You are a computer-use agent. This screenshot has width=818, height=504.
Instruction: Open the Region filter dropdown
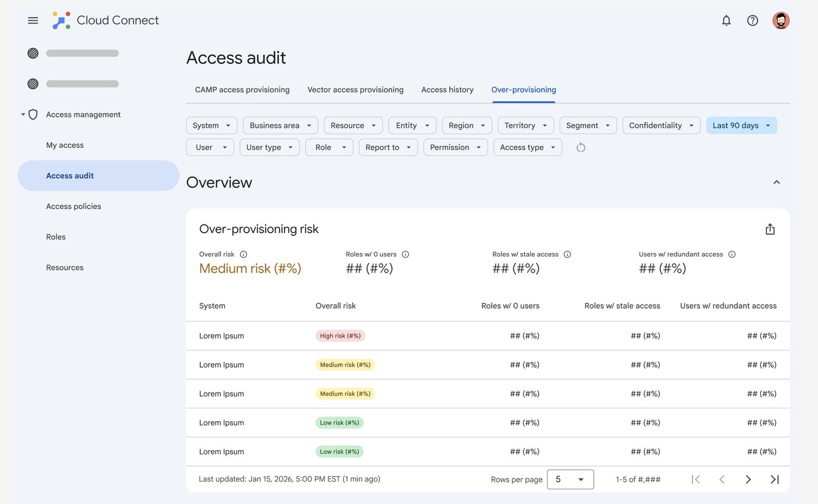pyautogui.click(x=467, y=125)
